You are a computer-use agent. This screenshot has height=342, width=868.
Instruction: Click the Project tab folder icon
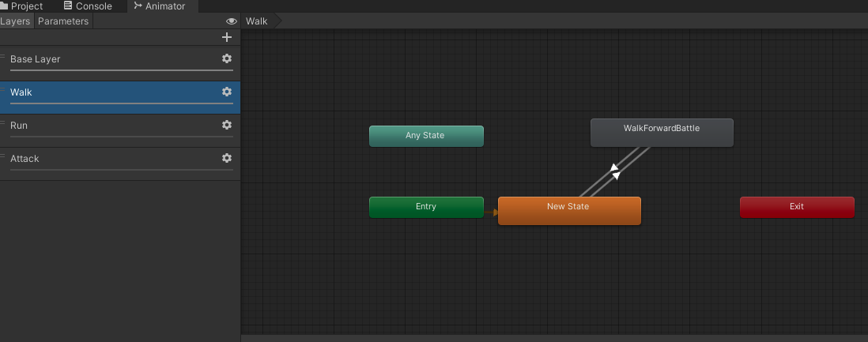(4, 6)
